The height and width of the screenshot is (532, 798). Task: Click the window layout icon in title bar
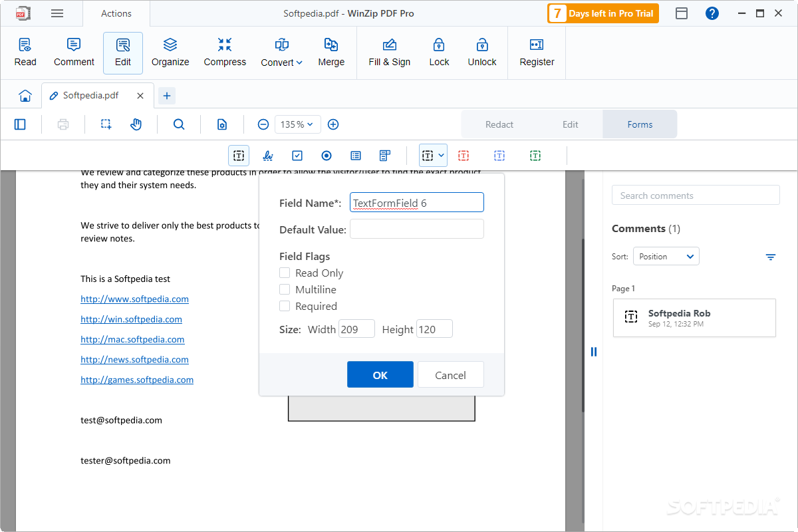[x=682, y=13]
